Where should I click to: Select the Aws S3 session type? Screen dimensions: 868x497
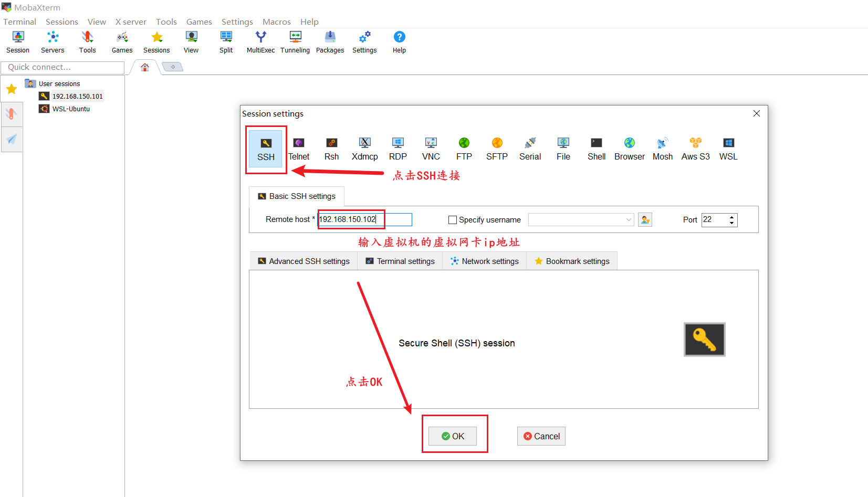click(696, 149)
